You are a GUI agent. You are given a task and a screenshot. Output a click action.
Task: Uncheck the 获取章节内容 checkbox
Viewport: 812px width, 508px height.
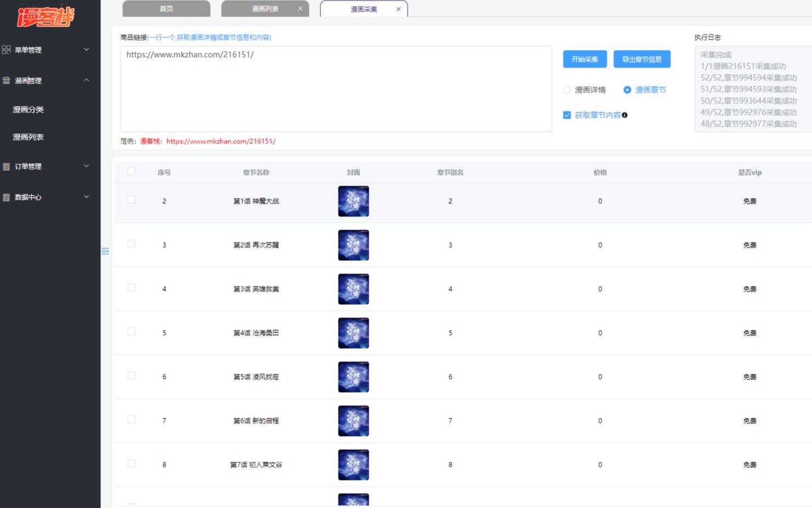(x=567, y=115)
